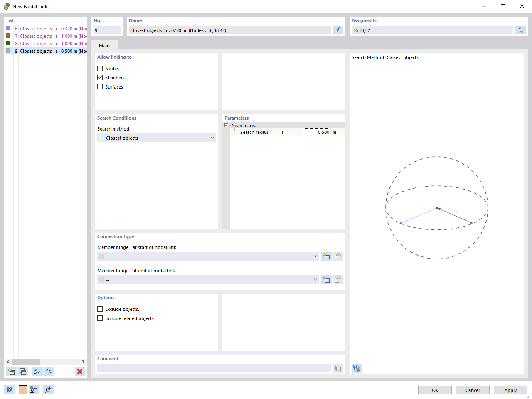The image size is (532, 399).
Task: Select all entries using the double-checkmark icon
Action: point(37,372)
